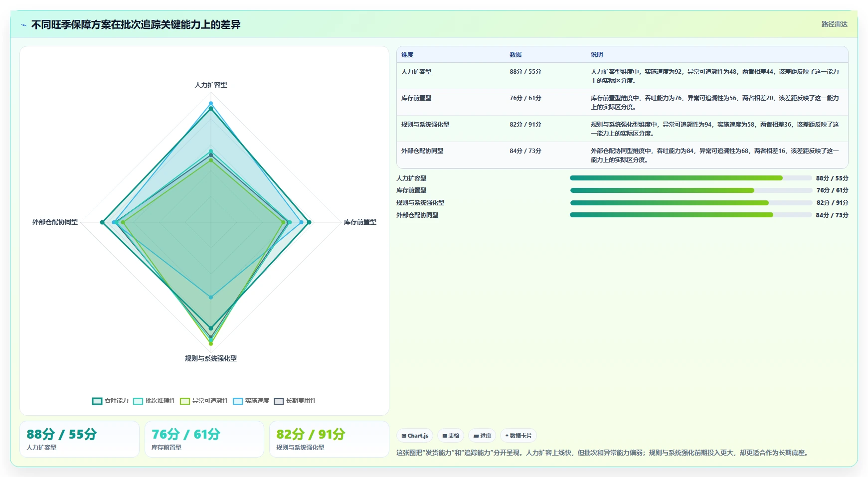Click the 人力扩容型 table row name
The height and width of the screenshot is (477, 868).
pyautogui.click(x=416, y=72)
